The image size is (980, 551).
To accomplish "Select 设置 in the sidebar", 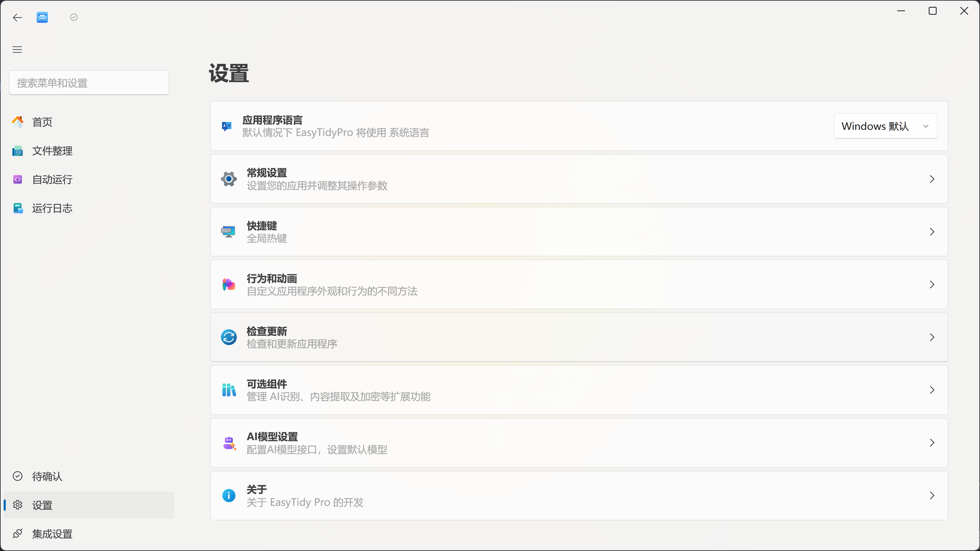I will (x=89, y=505).
